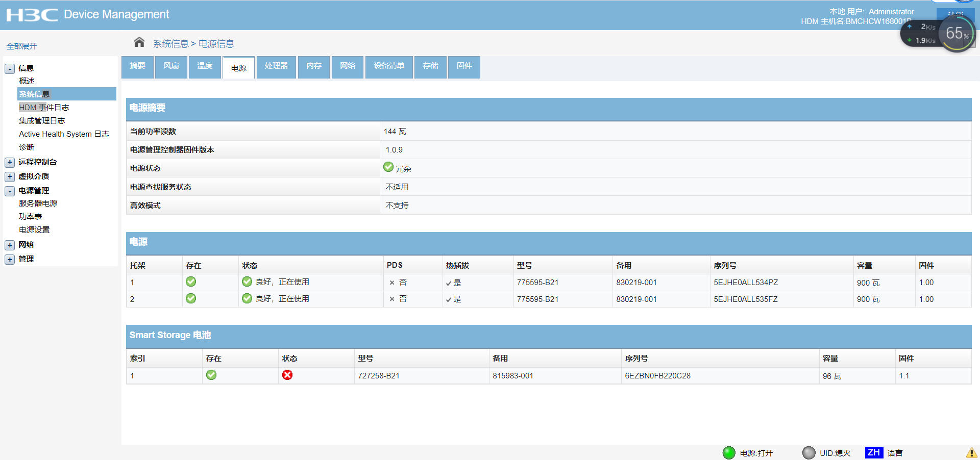980x460 pixels.
Task: Open the 存储 tab
Action: coord(430,67)
